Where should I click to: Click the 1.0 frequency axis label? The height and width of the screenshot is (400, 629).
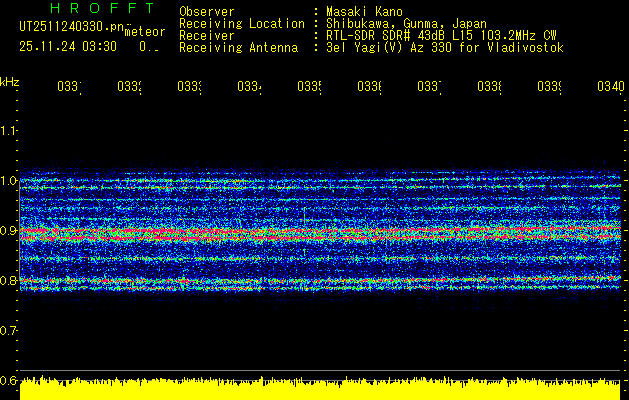pyautogui.click(x=8, y=180)
